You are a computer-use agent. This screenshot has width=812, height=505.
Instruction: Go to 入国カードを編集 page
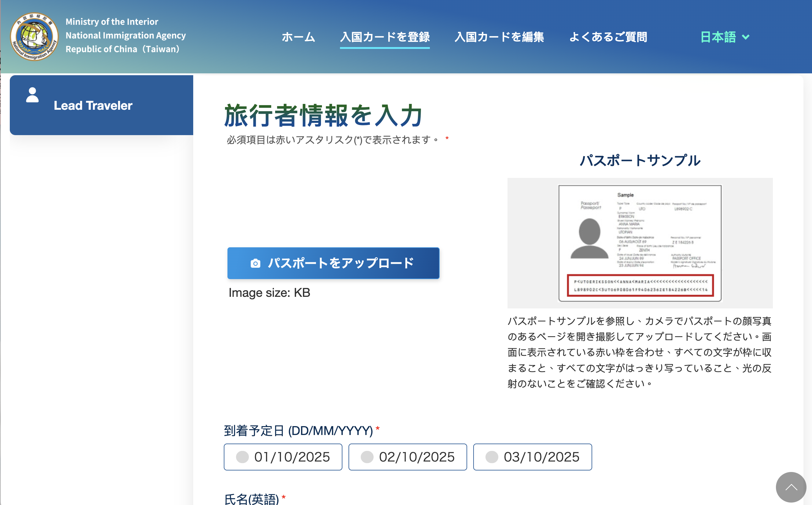499,37
